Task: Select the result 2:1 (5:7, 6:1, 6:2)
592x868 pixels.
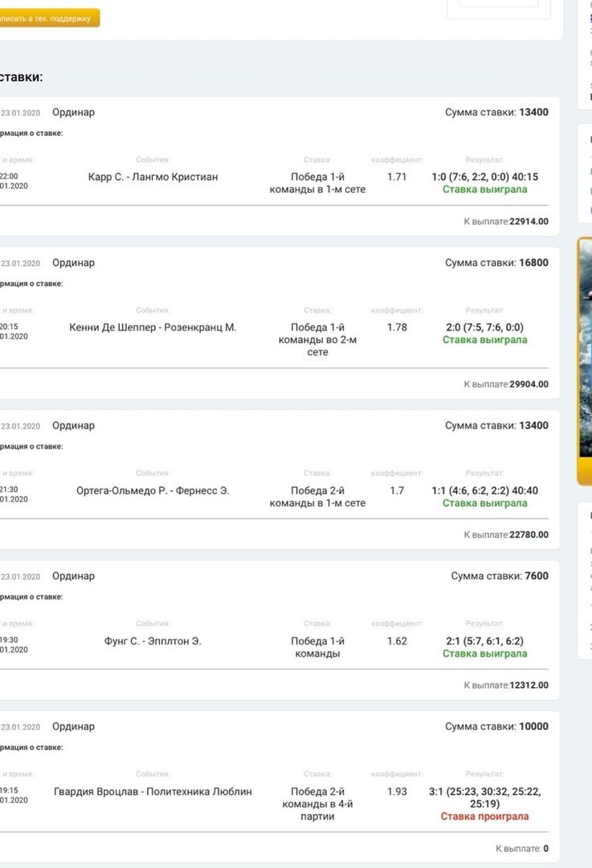Action: point(484,641)
